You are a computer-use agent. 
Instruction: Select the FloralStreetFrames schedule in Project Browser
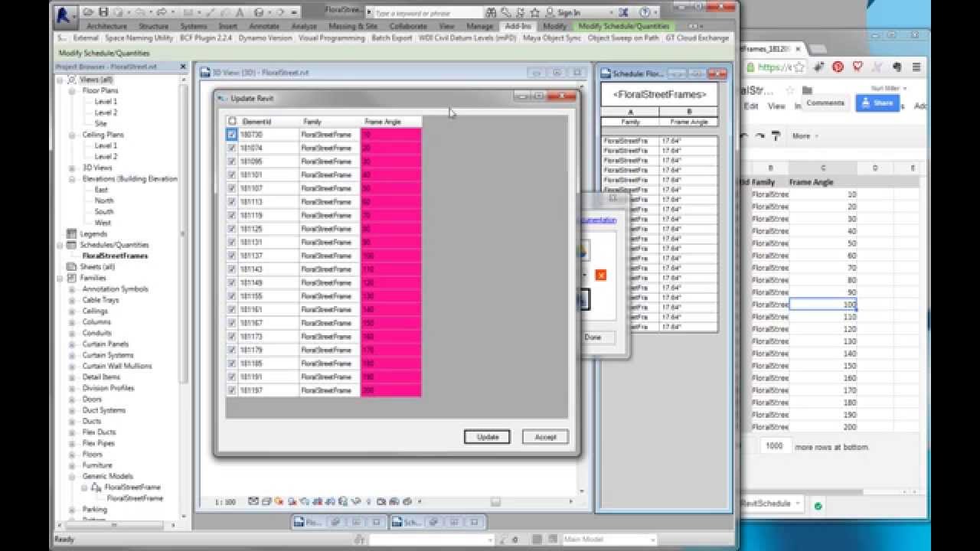point(115,256)
